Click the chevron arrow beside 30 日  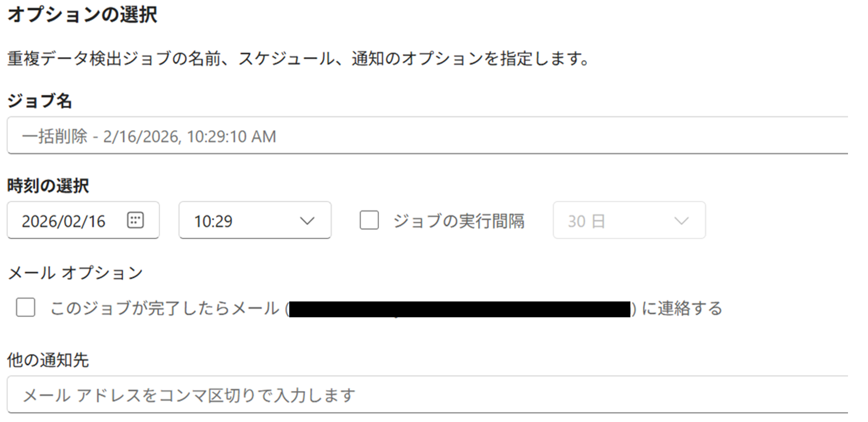[x=681, y=221]
